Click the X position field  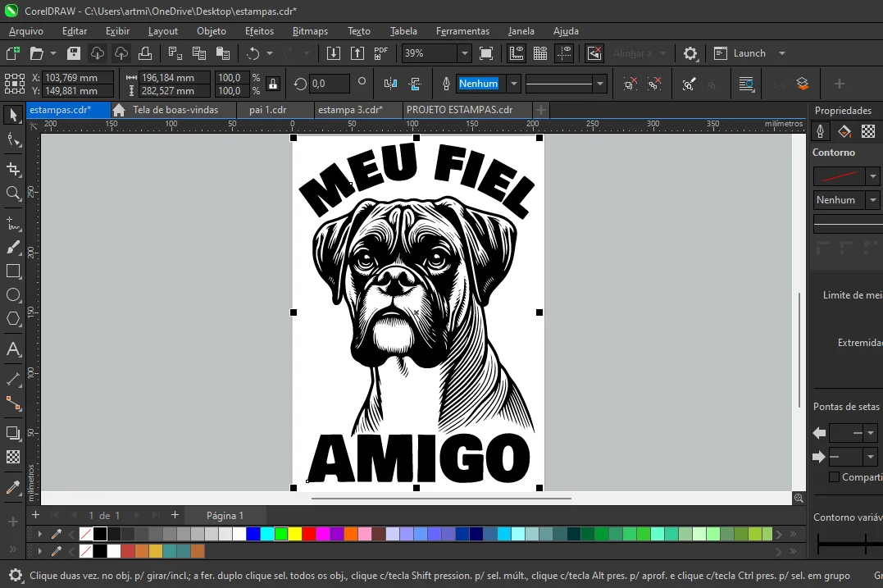point(78,78)
